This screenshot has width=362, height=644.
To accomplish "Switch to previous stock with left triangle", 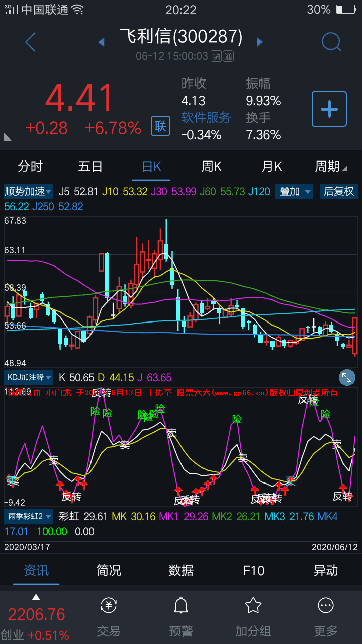I will pos(101,42).
